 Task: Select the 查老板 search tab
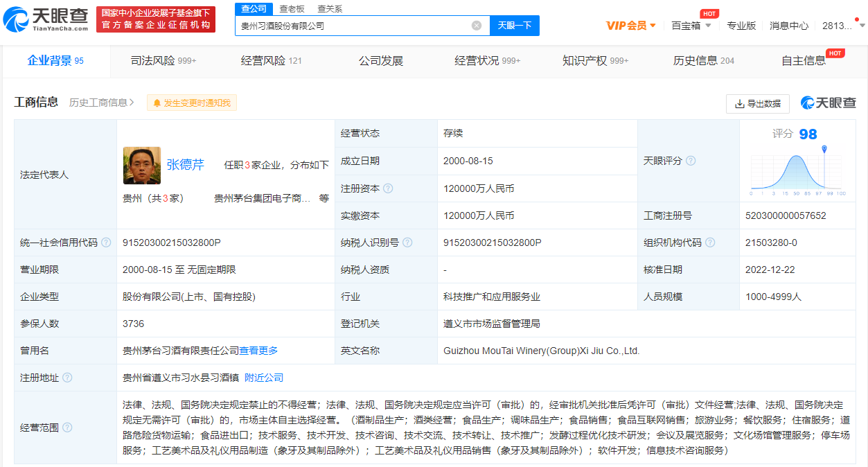[x=292, y=8]
